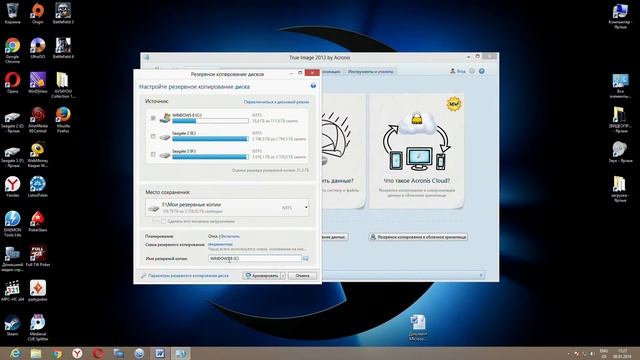Open MPC-HC x64 desktop icon
Image resolution: width=640 pixels, height=360 pixels.
[13, 291]
